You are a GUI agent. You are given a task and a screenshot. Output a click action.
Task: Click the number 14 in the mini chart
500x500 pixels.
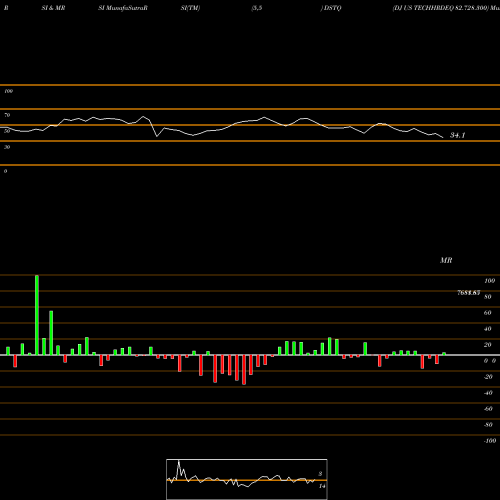click(x=322, y=486)
